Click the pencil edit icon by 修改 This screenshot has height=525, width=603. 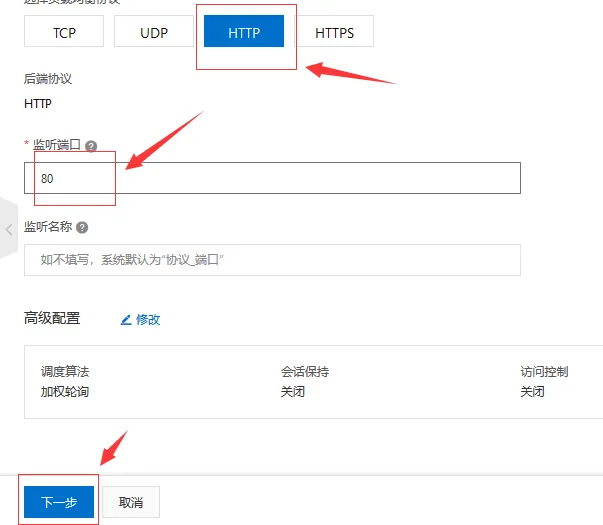126,320
